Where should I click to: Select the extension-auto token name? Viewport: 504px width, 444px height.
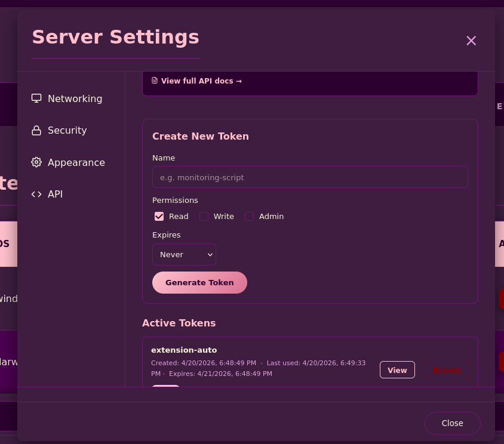tap(184, 350)
